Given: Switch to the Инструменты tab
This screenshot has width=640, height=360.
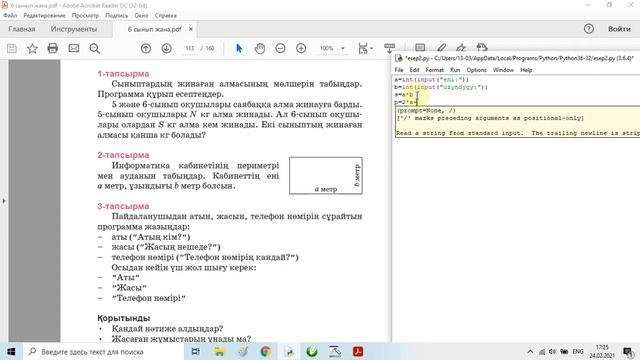Looking at the screenshot, I should [74, 29].
